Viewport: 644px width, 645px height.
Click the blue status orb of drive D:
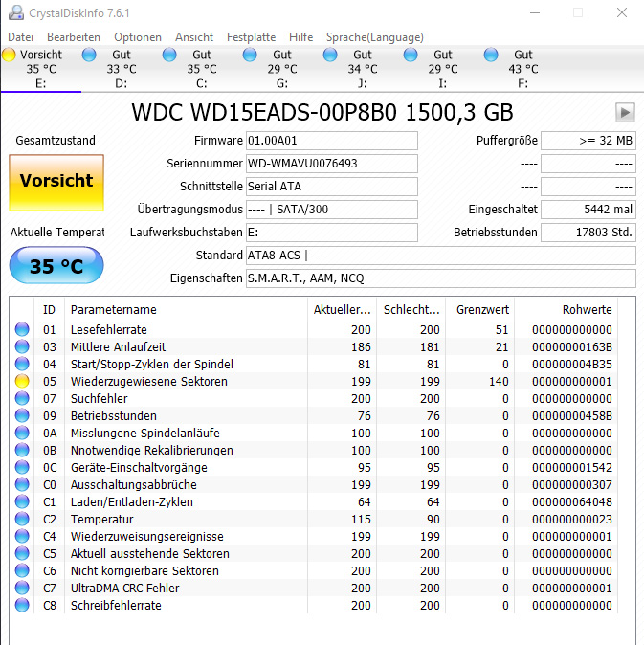click(89, 55)
